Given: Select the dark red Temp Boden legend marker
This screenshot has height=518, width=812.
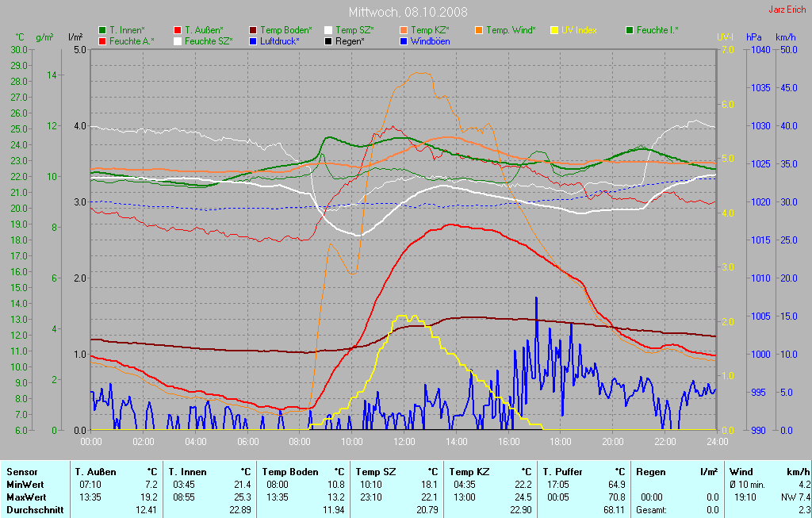Looking at the screenshot, I should [x=253, y=30].
